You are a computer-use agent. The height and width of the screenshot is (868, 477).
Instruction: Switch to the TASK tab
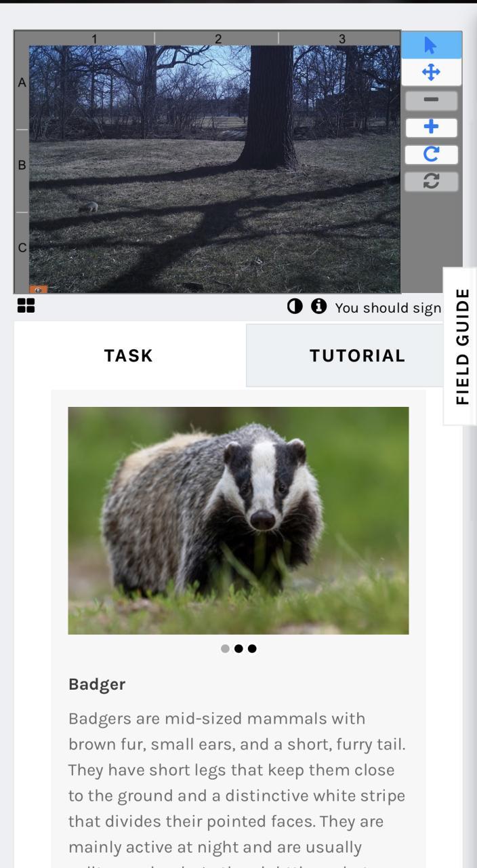point(129,355)
